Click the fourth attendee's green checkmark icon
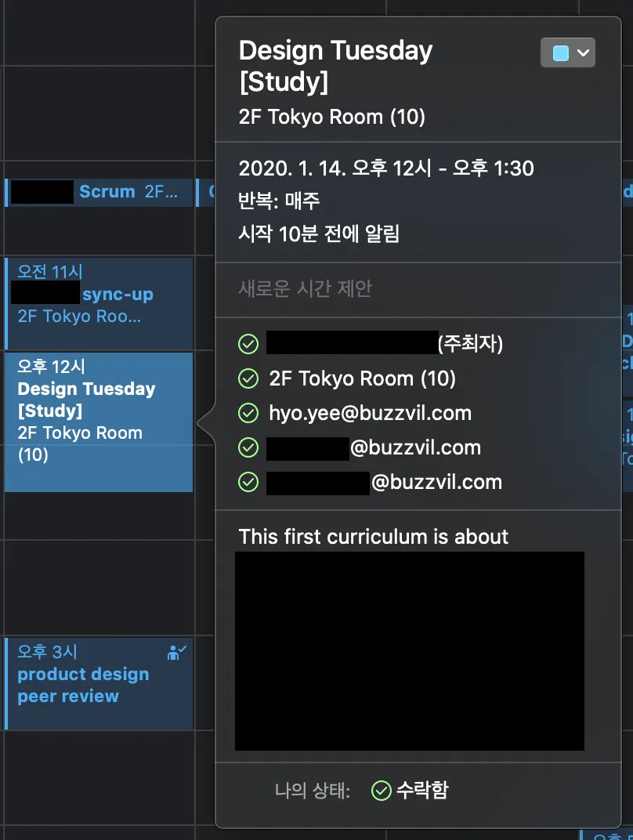The height and width of the screenshot is (840, 633). 248,447
